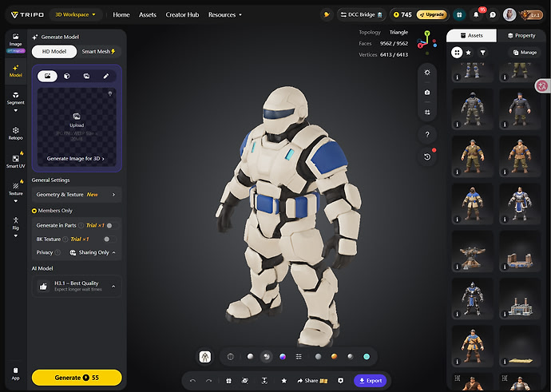Expand the Segment tool submenu arrow
This screenshot has width=551, height=392.
(x=15, y=111)
